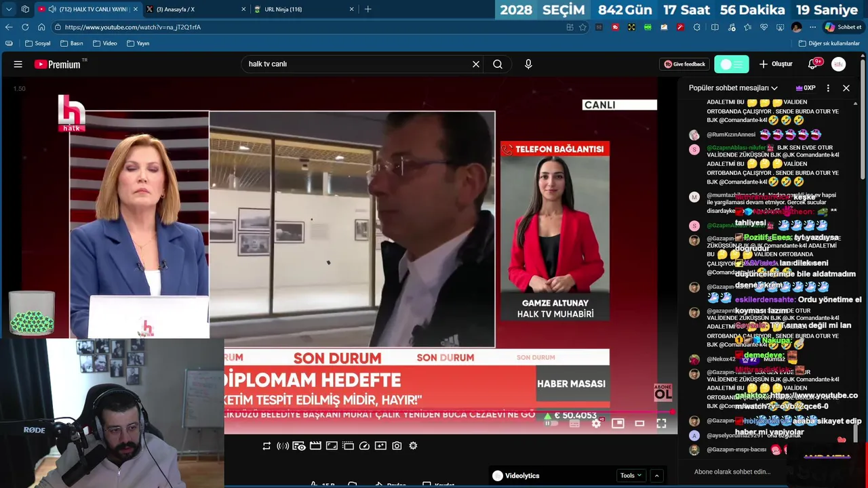Enter video fullscreen mode
This screenshot has width=868, height=488.
(x=661, y=424)
